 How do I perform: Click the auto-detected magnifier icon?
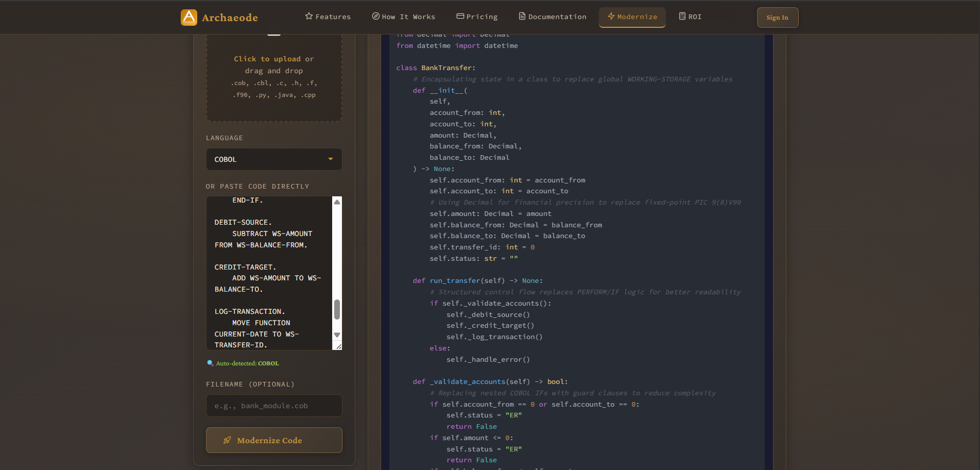click(x=210, y=363)
